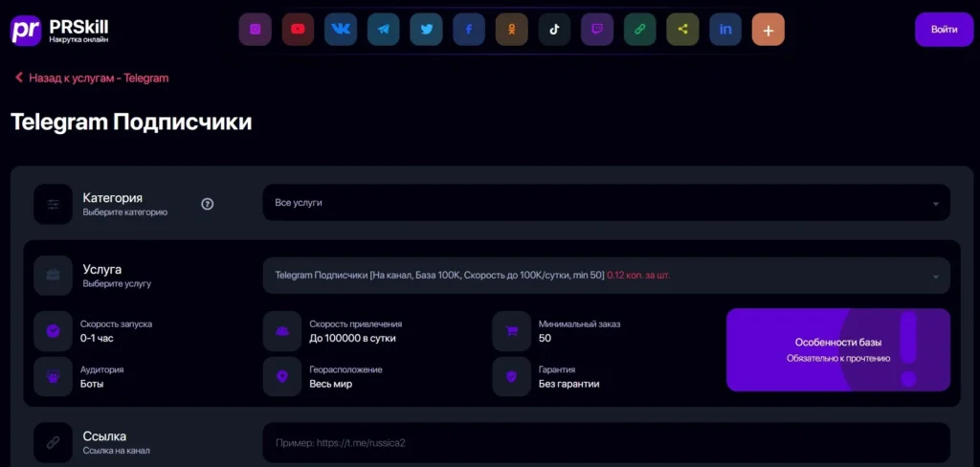Open the Twitch services icon
Image resolution: width=980 pixels, height=467 pixels.
tap(597, 30)
